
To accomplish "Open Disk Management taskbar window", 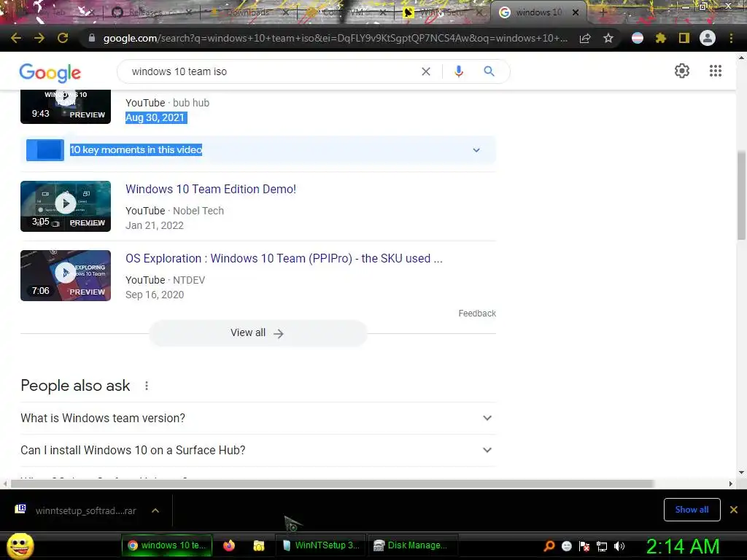I will click(412, 545).
